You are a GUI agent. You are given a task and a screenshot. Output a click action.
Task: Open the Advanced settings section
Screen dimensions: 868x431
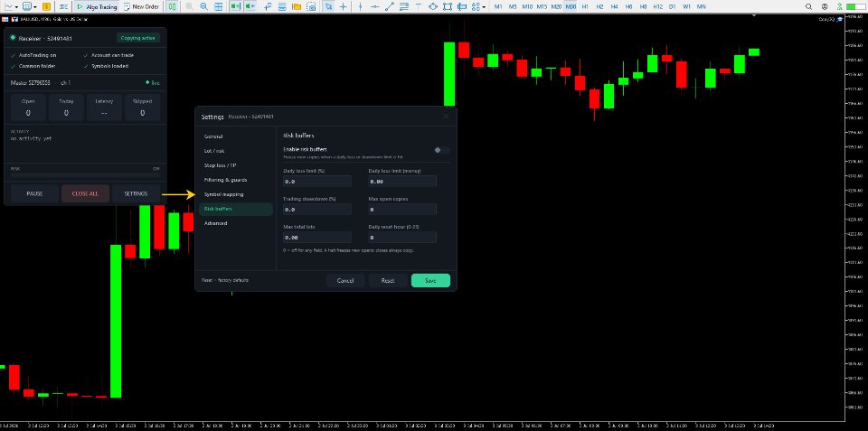[236, 223]
